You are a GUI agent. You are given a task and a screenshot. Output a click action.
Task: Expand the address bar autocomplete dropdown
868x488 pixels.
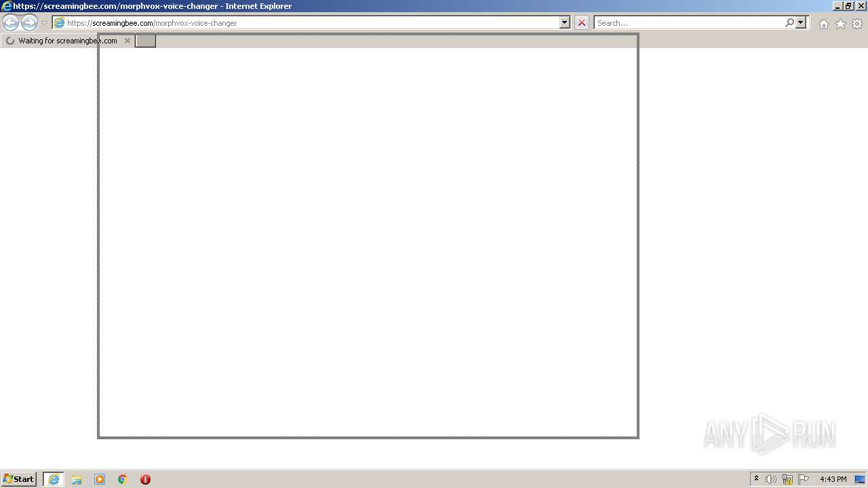[x=565, y=22]
